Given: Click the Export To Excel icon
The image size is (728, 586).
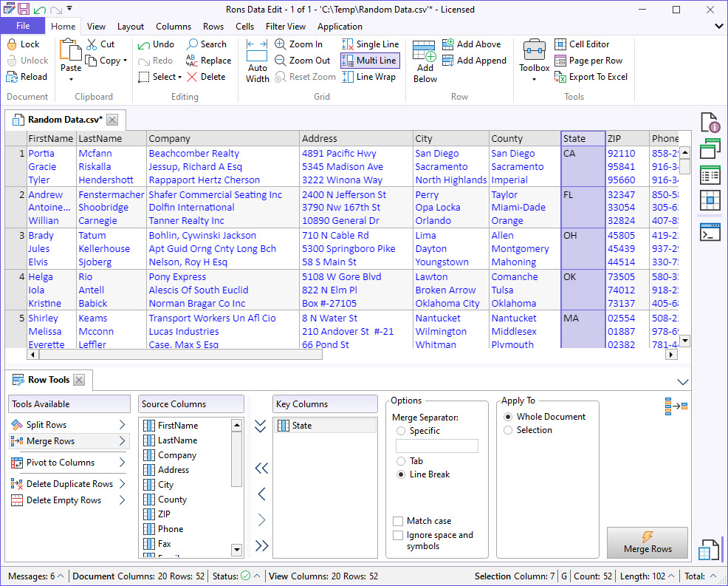Looking at the screenshot, I should tap(560, 77).
